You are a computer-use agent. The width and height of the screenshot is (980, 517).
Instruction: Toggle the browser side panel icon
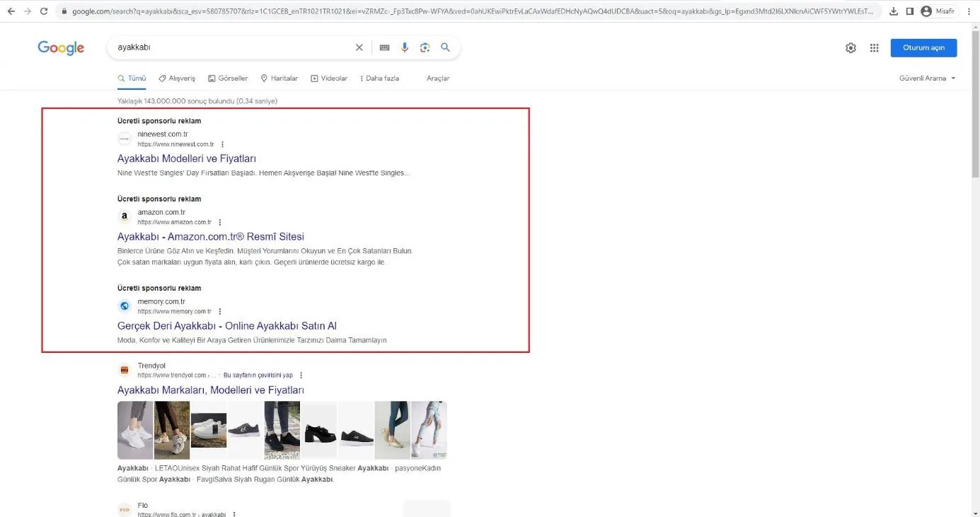910,11
